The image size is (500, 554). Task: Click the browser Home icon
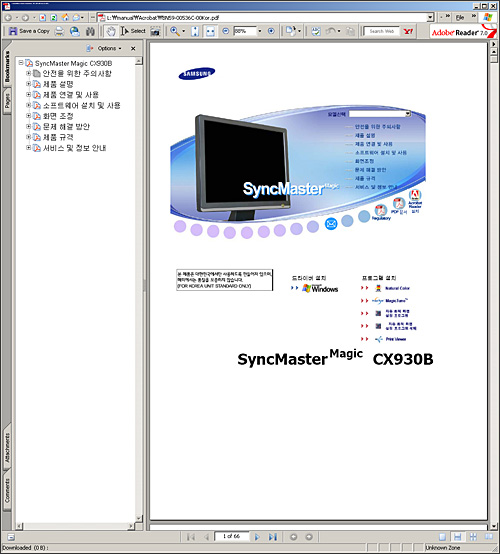point(65,17)
